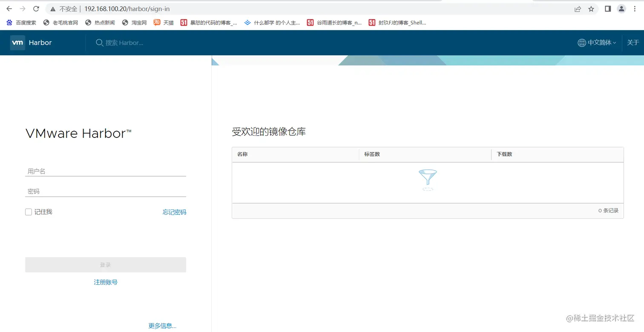Open the 天猫 bookmark

point(164,23)
